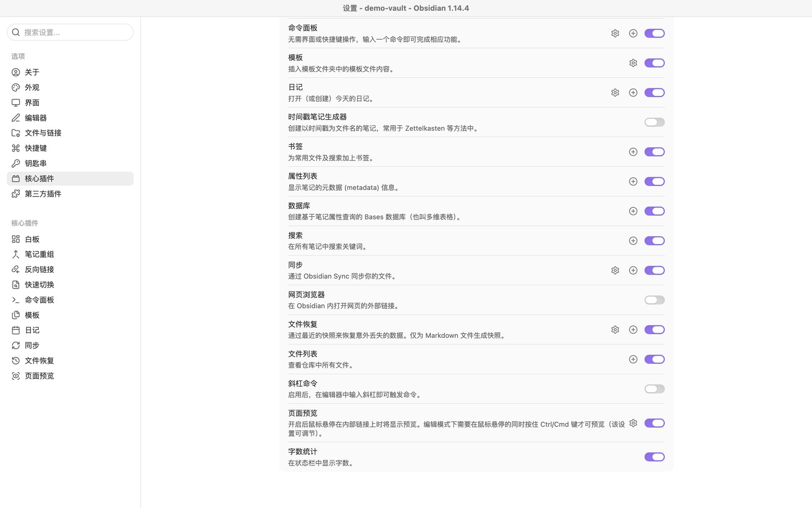Viewport: 812px width, 508px height.
Task: Click the hotkey plus icon for 命令面板
Action: [x=633, y=33]
